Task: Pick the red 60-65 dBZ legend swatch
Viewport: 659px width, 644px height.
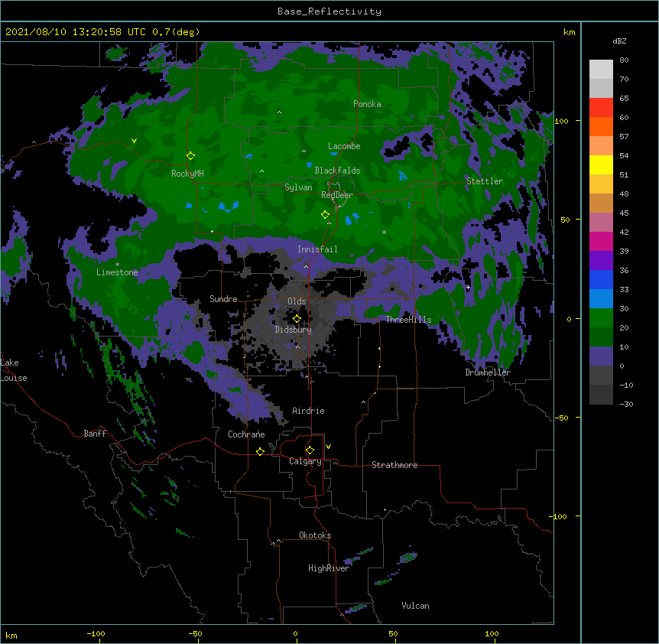Action: 601,107
